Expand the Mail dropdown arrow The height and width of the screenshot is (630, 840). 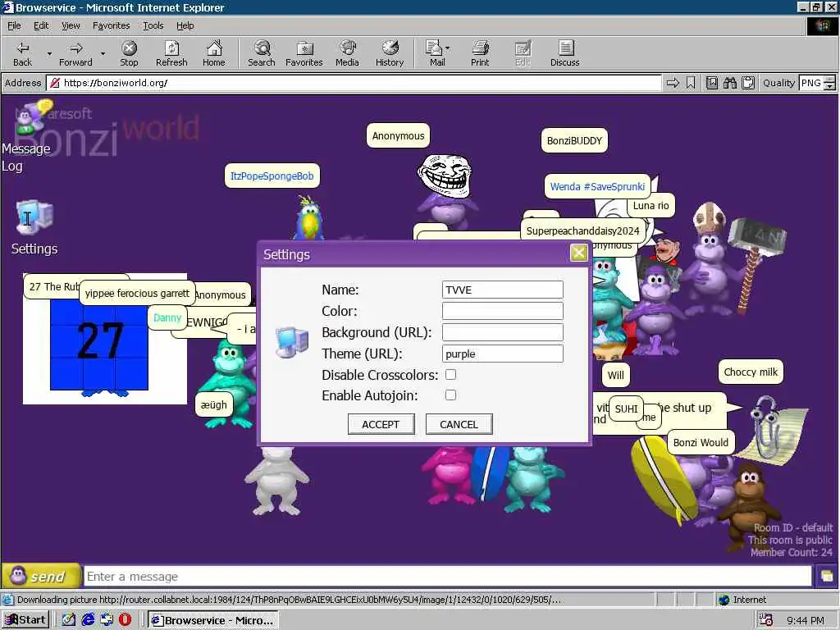448,48
